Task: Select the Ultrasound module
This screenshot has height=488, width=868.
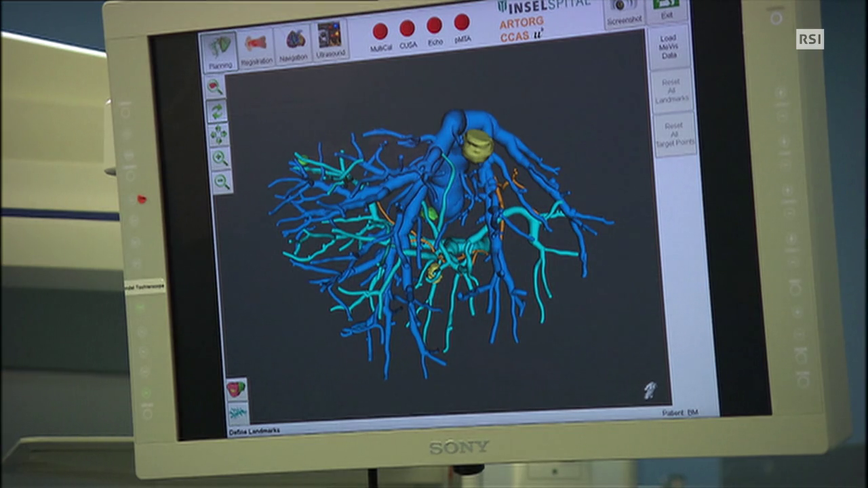Action: pos(330,41)
